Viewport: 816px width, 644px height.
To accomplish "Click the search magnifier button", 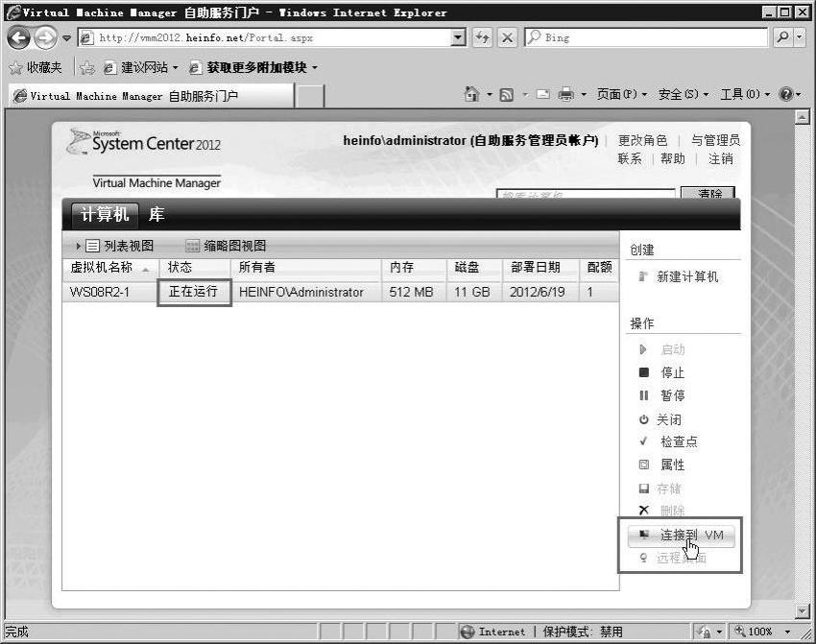I will coord(782,37).
